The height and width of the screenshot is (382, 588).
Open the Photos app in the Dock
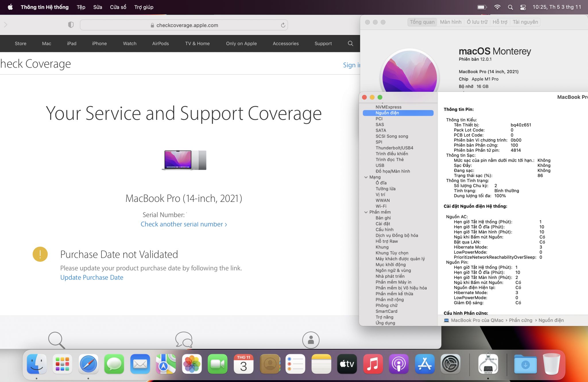pyautogui.click(x=192, y=364)
